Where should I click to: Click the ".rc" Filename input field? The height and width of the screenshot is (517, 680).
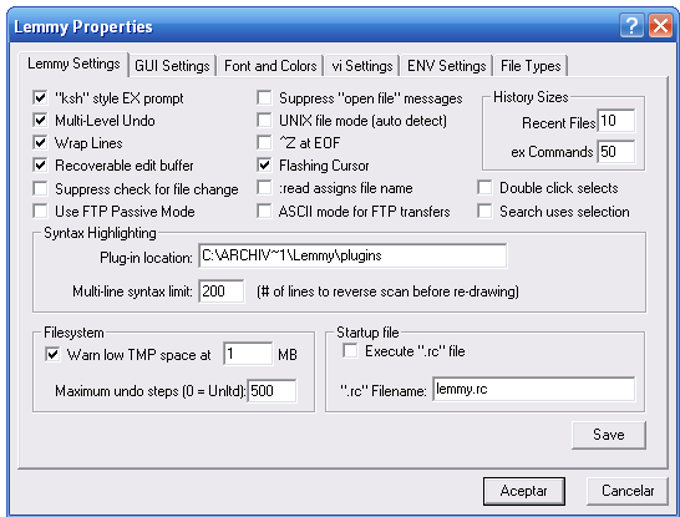click(534, 389)
